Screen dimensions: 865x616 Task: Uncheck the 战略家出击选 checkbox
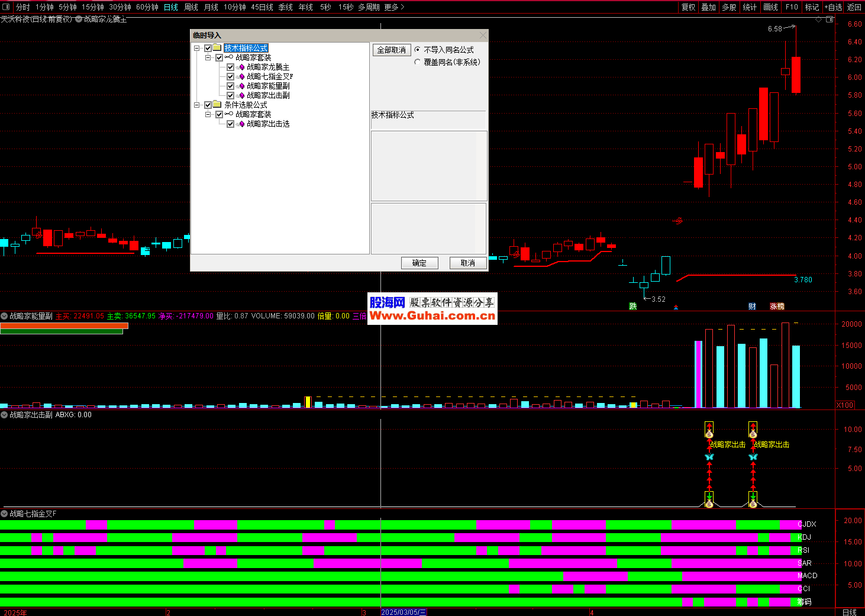tap(230, 124)
